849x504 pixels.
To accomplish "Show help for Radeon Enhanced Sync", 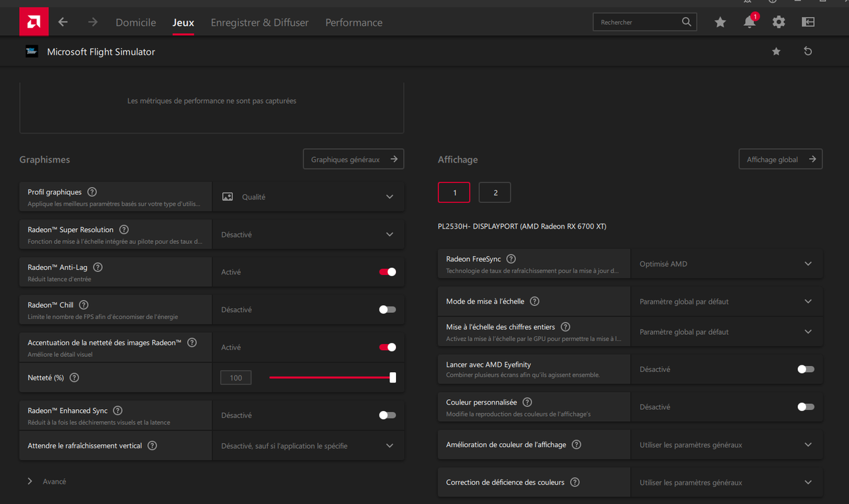I will coord(118,411).
